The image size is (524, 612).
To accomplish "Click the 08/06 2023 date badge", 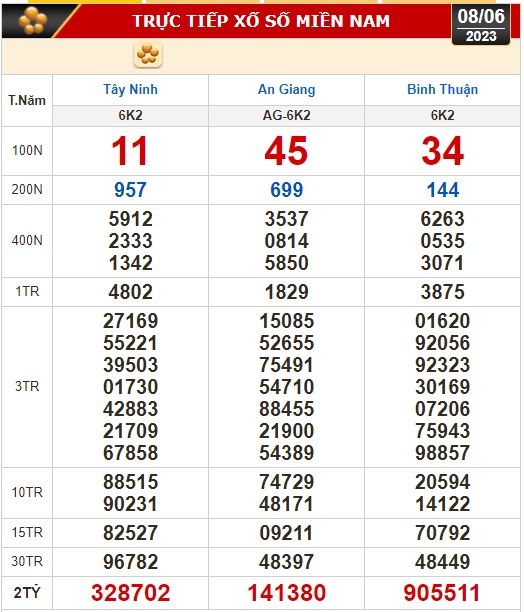I will click(481, 25).
